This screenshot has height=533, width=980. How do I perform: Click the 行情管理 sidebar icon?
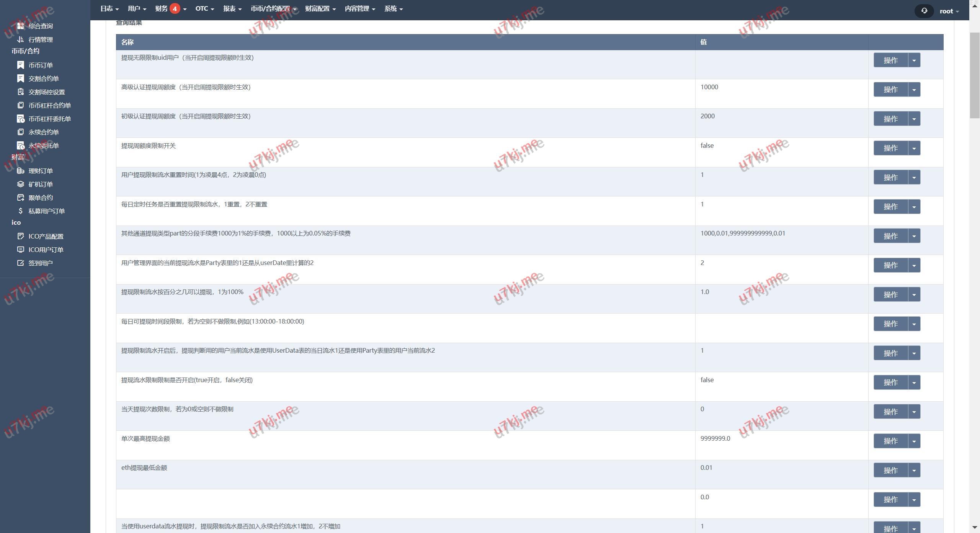point(21,39)
